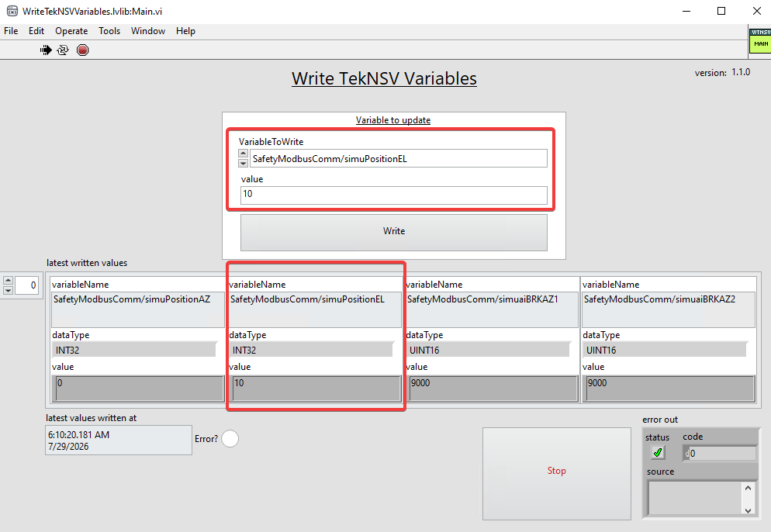The image size is (771, 532).
Task: Click the array index field showing 0
Action: [26, 285]
